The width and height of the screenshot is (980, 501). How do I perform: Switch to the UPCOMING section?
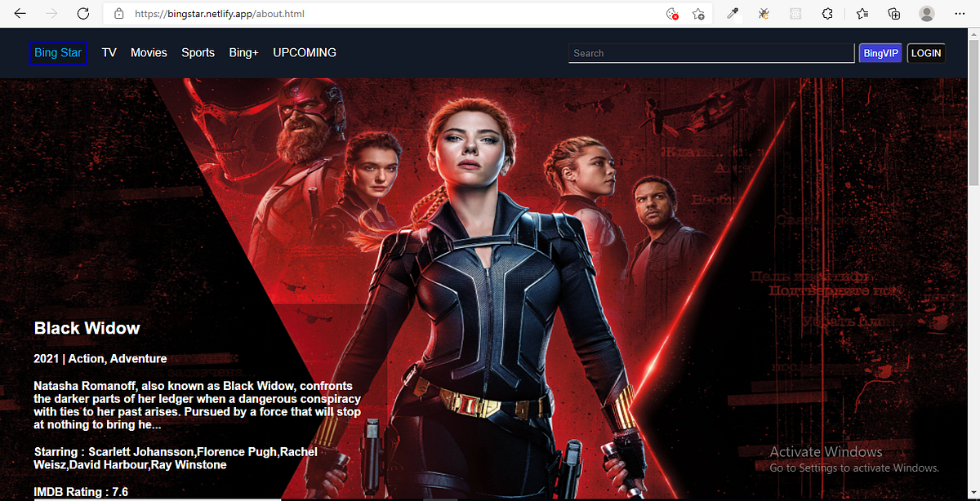(304, 52)
